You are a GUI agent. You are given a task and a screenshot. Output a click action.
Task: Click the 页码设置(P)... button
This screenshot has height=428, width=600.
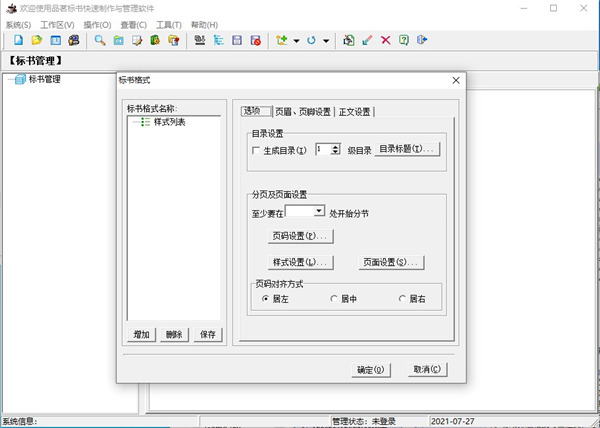pos(300,236)
